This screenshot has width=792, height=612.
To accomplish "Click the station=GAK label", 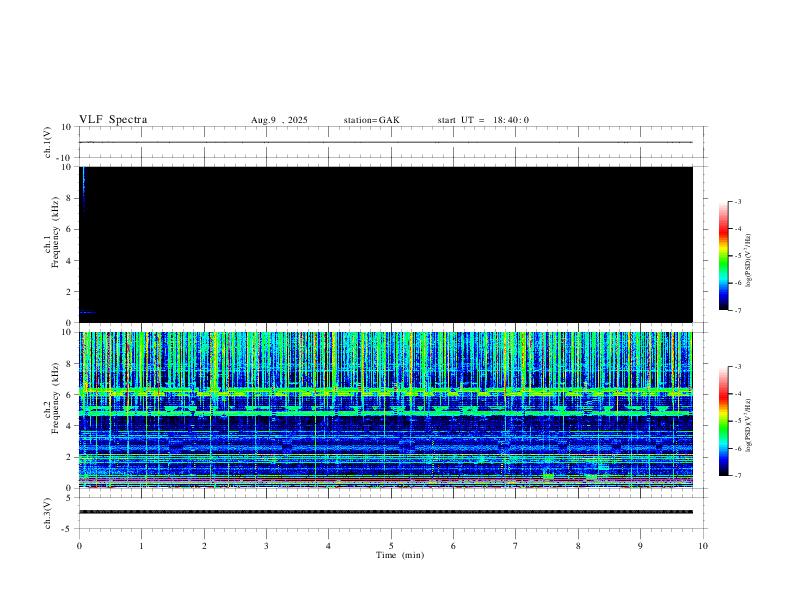I will pos(371,120).
